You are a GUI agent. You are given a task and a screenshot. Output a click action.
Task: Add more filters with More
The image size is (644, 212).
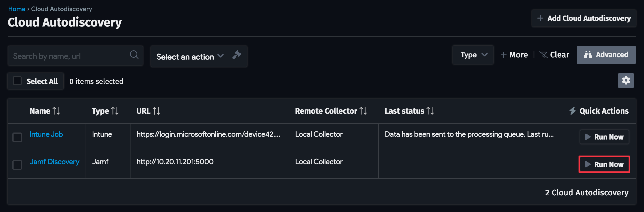coord(514,55)
